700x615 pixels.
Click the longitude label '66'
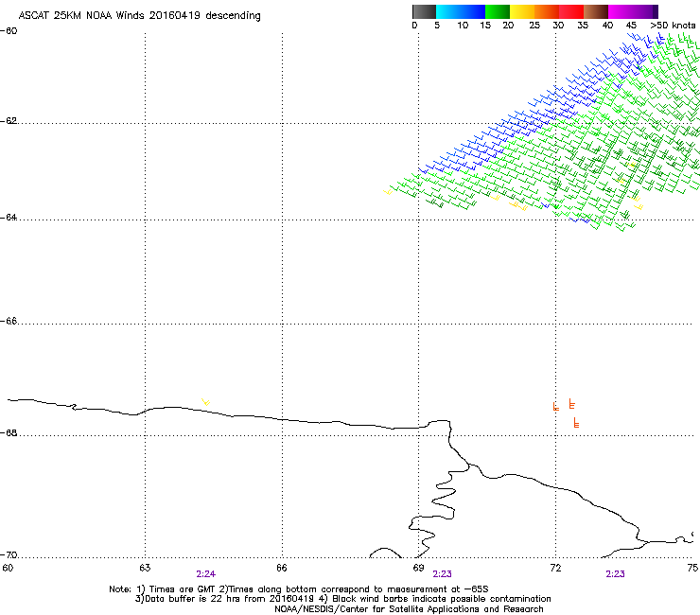click(x=282, y=568)
